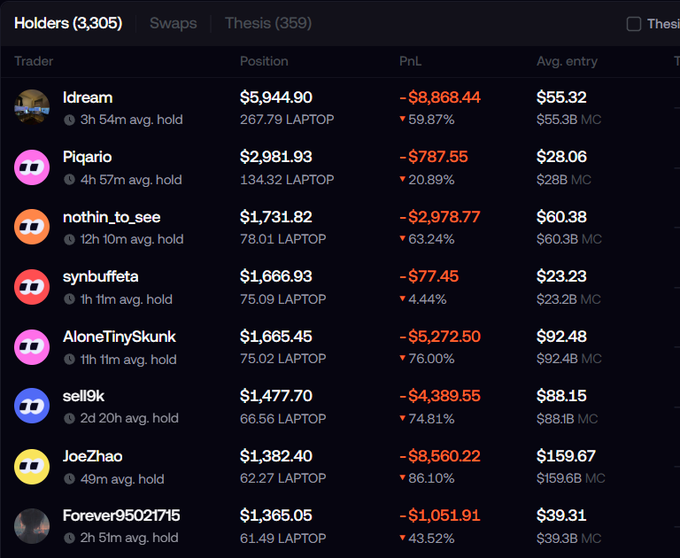Click the $88.1B MC market cap
The height and width of the screenshot is (558, 680).
click(567, 419)
